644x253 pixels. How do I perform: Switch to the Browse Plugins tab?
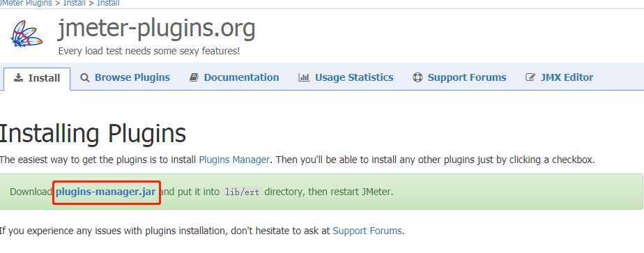[125, 77]
